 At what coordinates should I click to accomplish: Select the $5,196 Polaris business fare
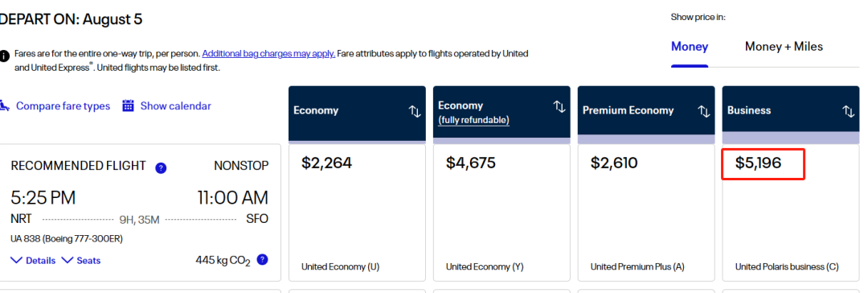[x=791, y=213]
